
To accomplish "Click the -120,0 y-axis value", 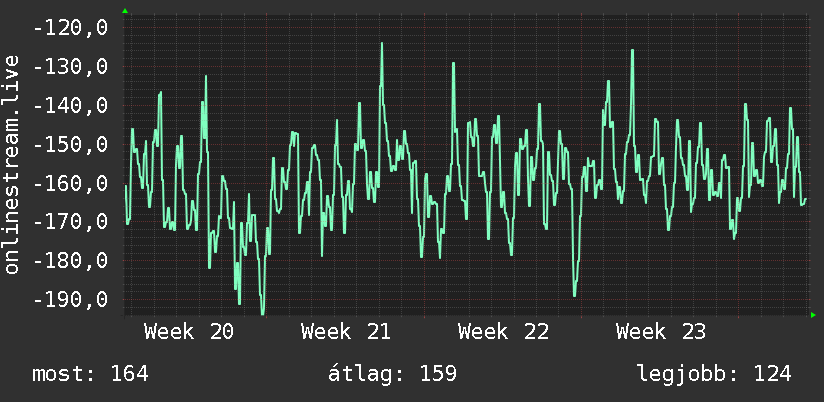I will tap(70, 27).
